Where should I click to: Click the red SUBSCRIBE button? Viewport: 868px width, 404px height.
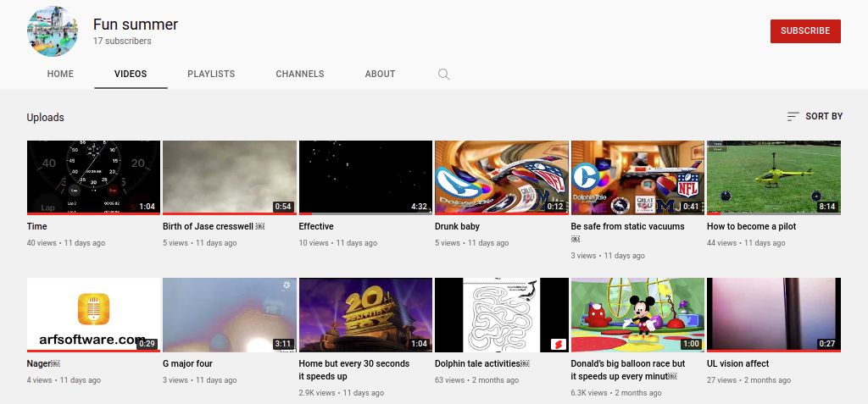click(805, 31)
